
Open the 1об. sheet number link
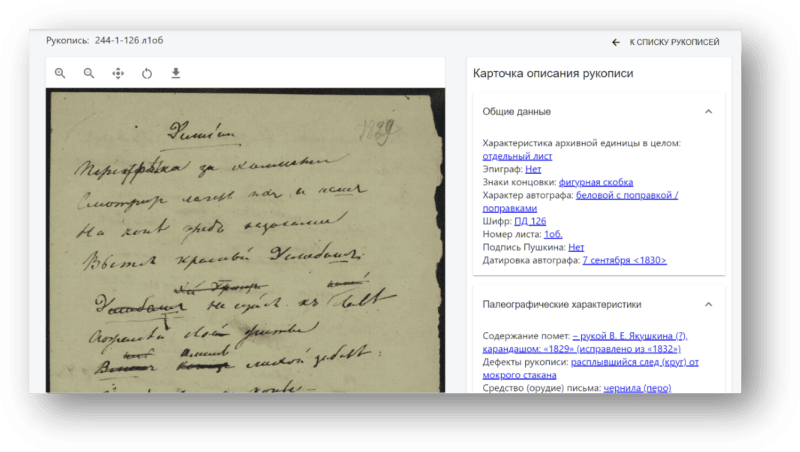pyautogui.click(x=553, y=234)
